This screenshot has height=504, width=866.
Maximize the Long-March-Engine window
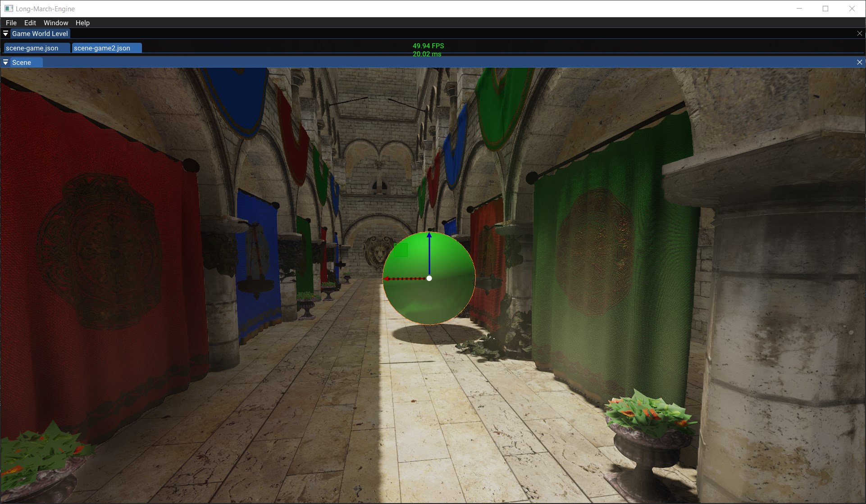(825, 9)
